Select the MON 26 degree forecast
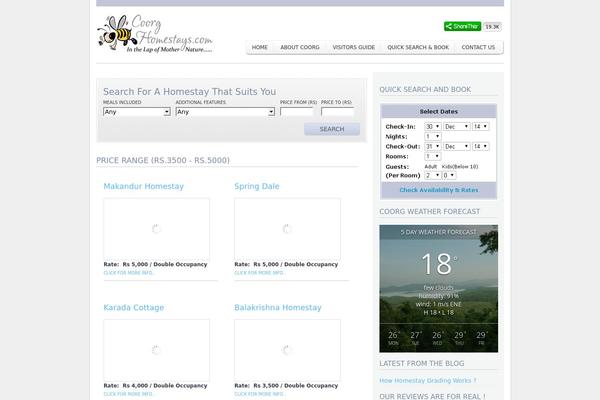 (x=393, y=338)
